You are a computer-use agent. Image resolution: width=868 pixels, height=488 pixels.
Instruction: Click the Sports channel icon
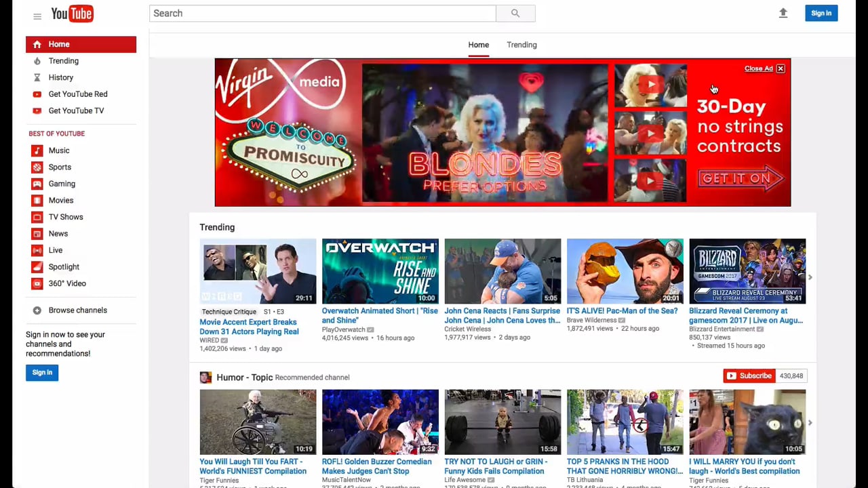coord(37,167)
